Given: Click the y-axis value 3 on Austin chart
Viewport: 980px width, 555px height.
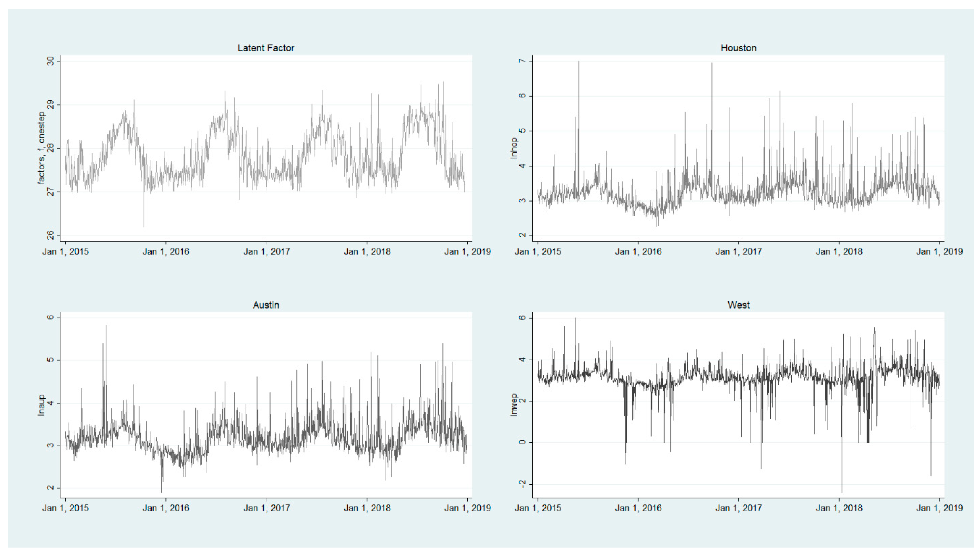Looking at the screenshot, I should [x=50, y=445].
